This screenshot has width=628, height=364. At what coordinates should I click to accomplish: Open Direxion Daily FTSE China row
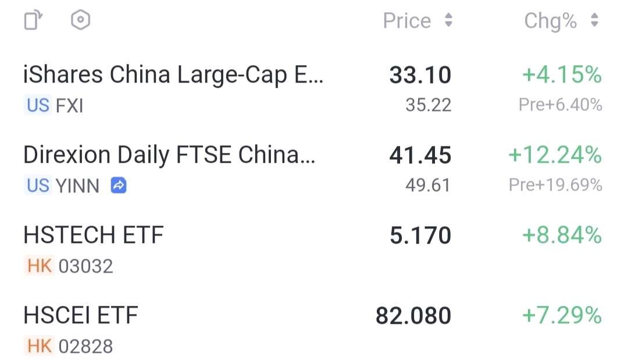pos(312,169)
